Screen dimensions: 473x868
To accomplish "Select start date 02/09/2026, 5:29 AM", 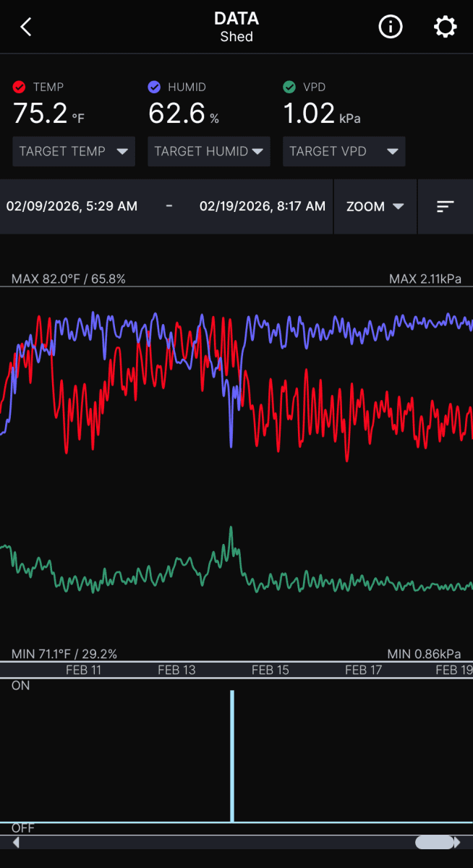I will pyautogui.click(x=72, y=206).
